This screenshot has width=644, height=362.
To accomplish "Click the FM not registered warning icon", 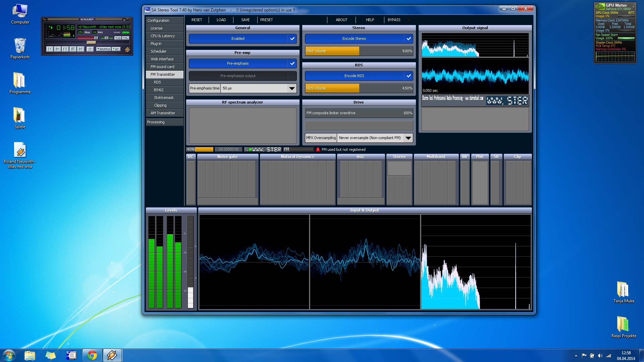I will (x=318, y=149).
